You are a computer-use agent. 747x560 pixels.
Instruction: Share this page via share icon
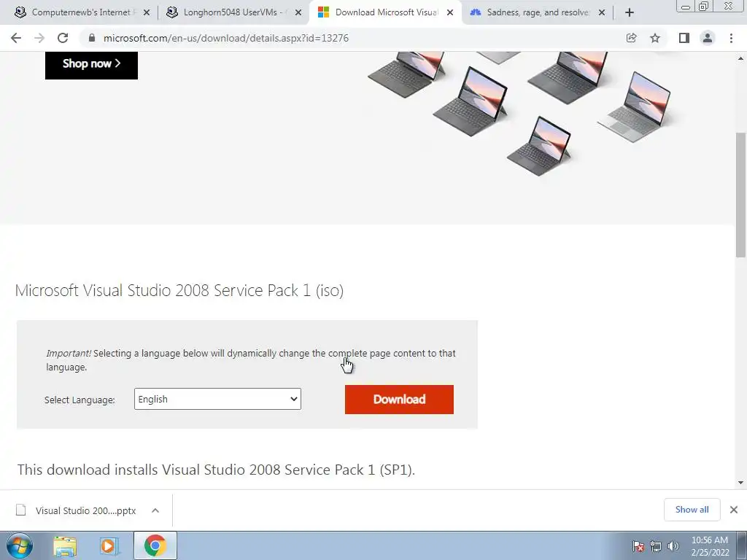(x=631, y=38)
